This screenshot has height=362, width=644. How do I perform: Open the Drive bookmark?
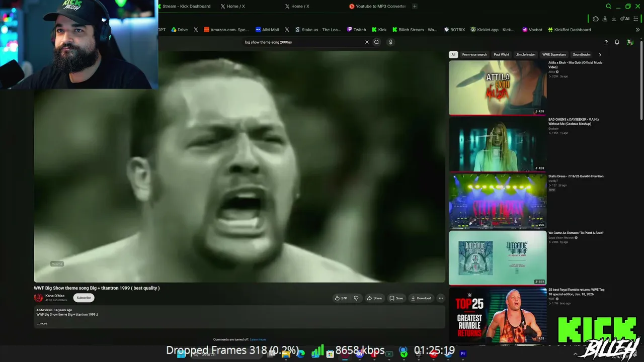(180, 30)
